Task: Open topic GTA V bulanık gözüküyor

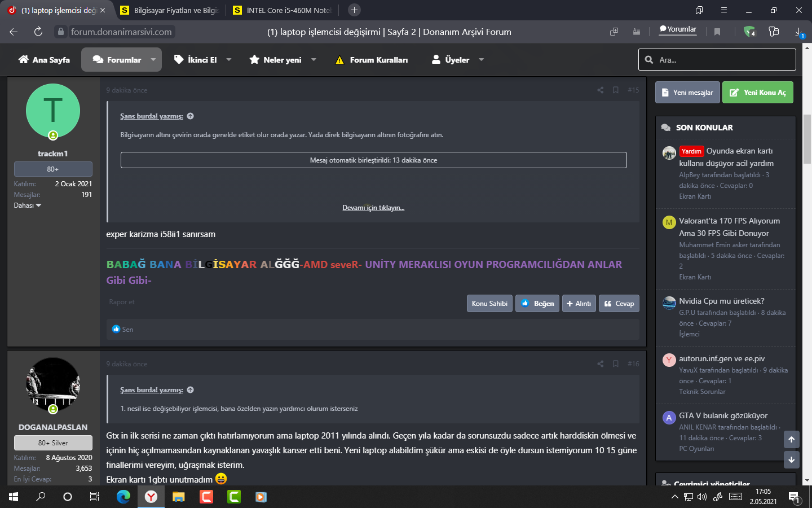Action: click(723, 415)
